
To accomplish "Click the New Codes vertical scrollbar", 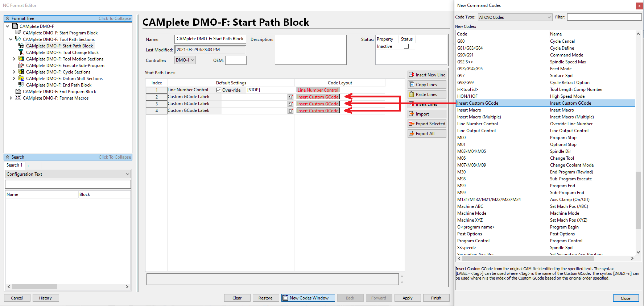I will (638, 200).
